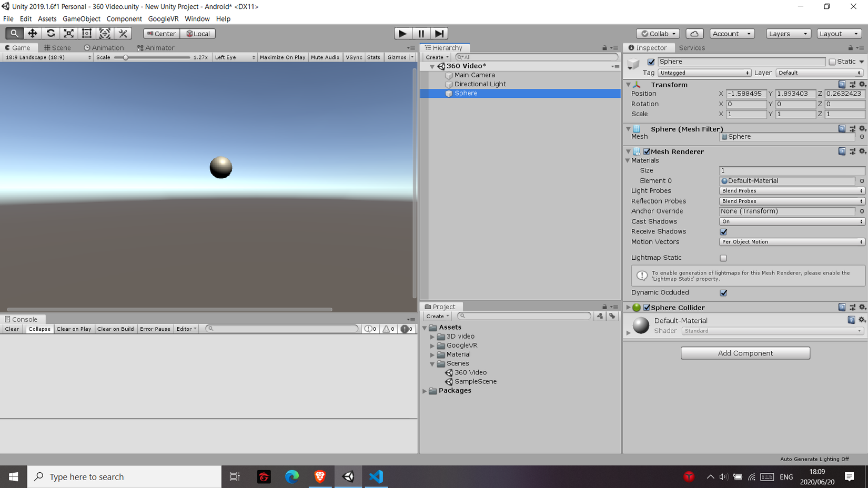868x488 pixels.
Task: Select the Move tool in the toolbar
Action: 32,34
